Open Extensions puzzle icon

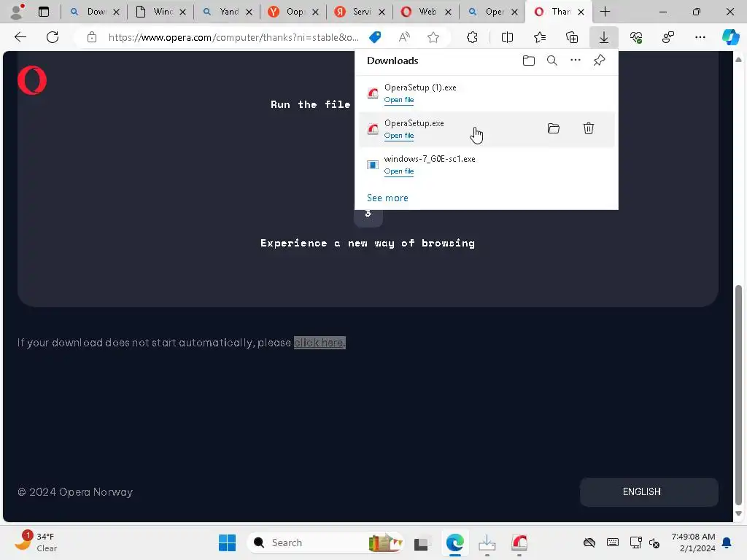coord(472,37)
